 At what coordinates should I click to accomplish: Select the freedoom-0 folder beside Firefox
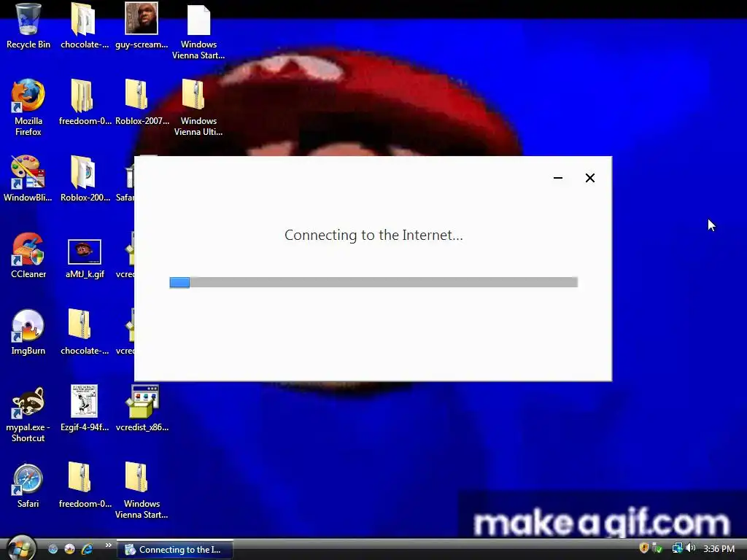pyautogui.click(x=85, y=102)
